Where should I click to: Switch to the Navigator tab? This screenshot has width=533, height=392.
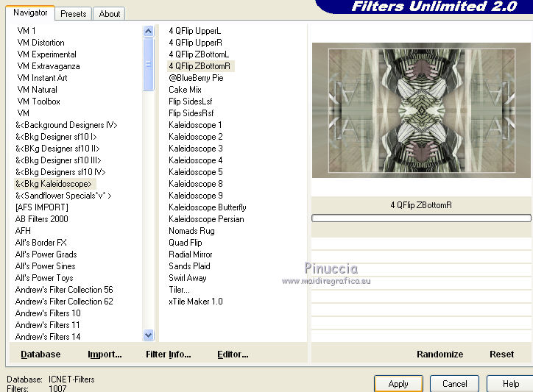coord(30,13)
